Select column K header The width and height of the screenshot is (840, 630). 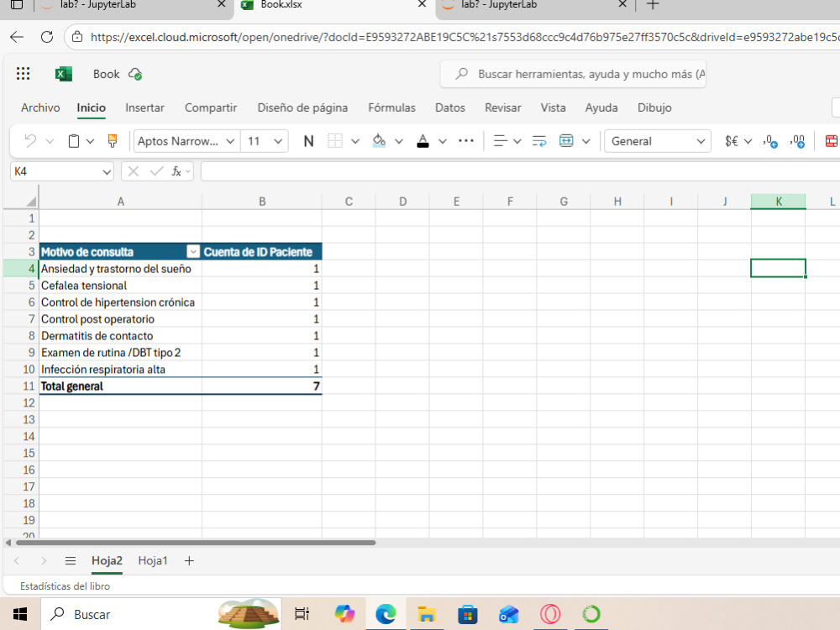[x=778, y=202]
